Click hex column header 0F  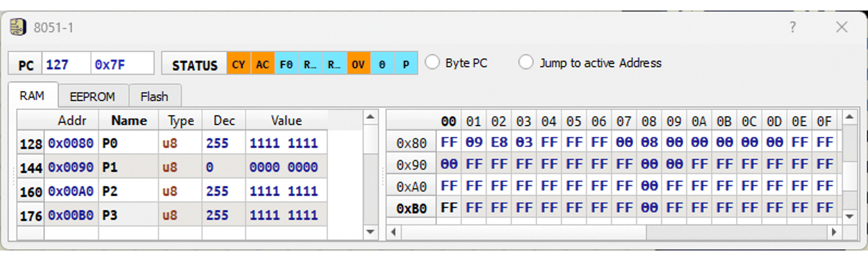coord(824,121)
